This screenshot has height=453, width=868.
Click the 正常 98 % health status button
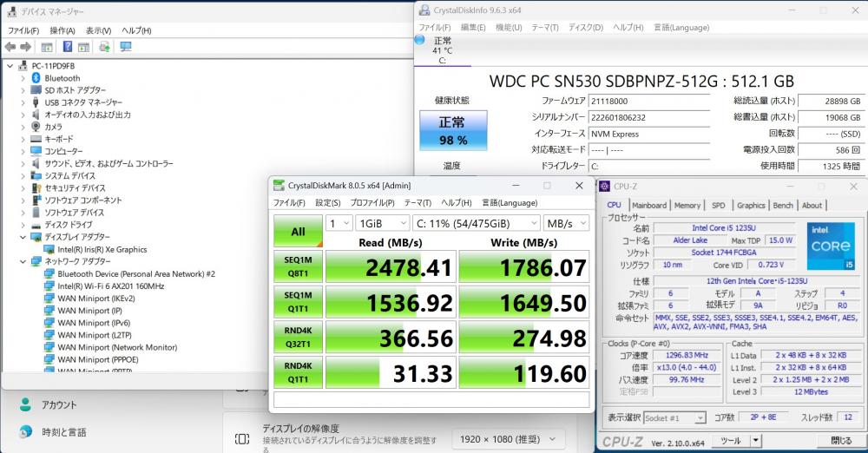point(453,131)
